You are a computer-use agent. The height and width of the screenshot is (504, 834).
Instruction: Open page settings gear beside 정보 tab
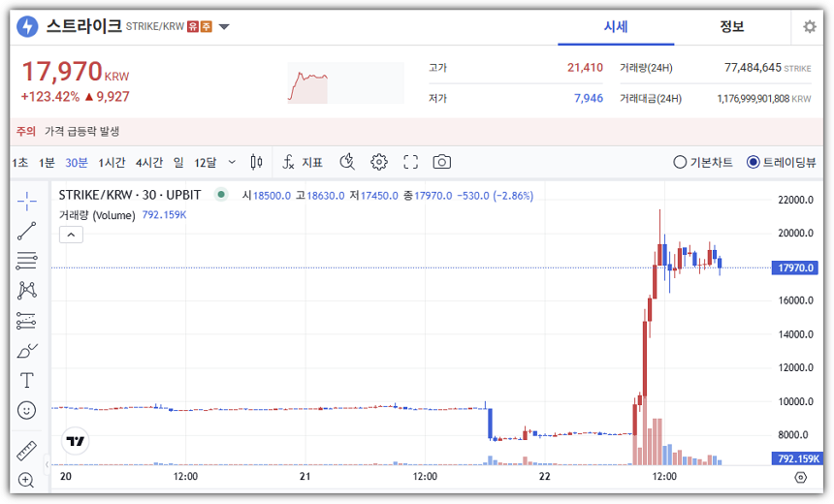(810, 26)
